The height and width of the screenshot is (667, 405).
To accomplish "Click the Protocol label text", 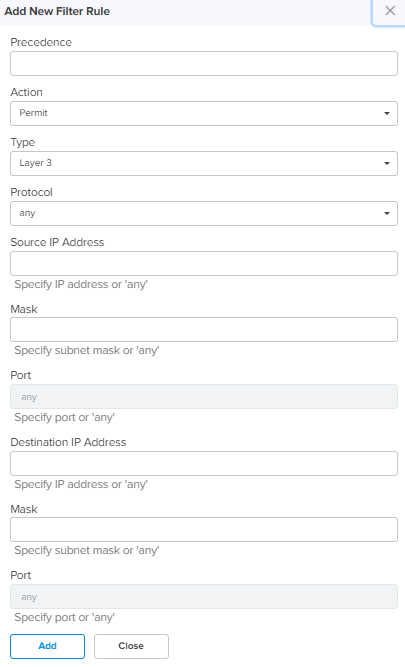I will tap(31, 192).
